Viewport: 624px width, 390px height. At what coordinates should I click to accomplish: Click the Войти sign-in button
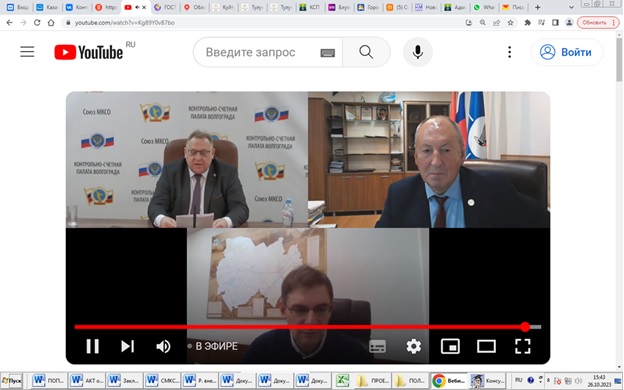[567, 52]
